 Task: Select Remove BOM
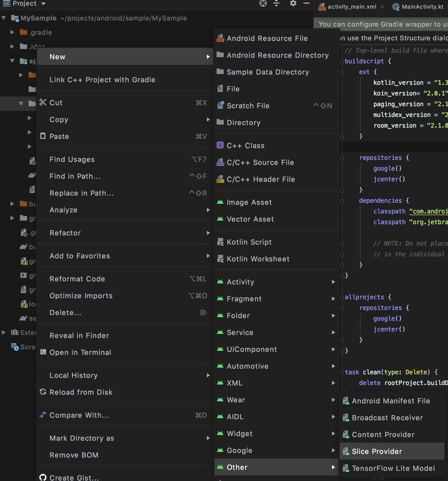[x=125, y=455]
